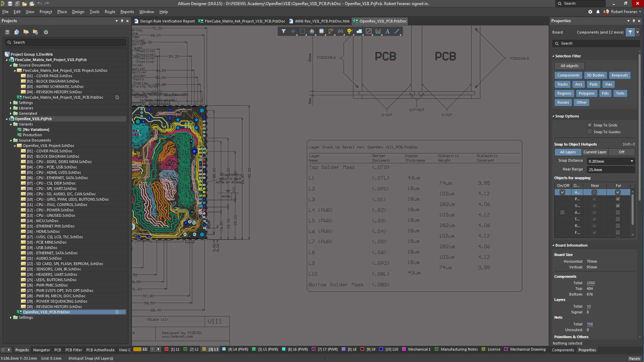Uncheck the Snap To Grids checkbox

point(589,125)
